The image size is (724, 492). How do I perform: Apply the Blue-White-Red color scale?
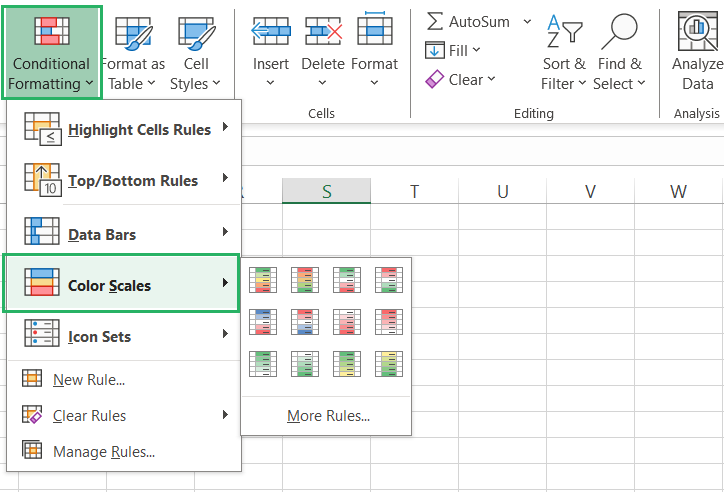tap(261, 321)
